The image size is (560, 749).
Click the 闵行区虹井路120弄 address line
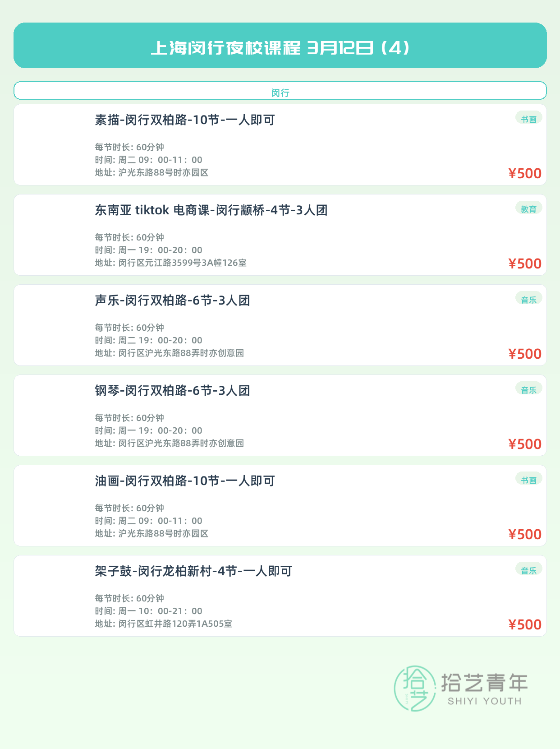163,624
